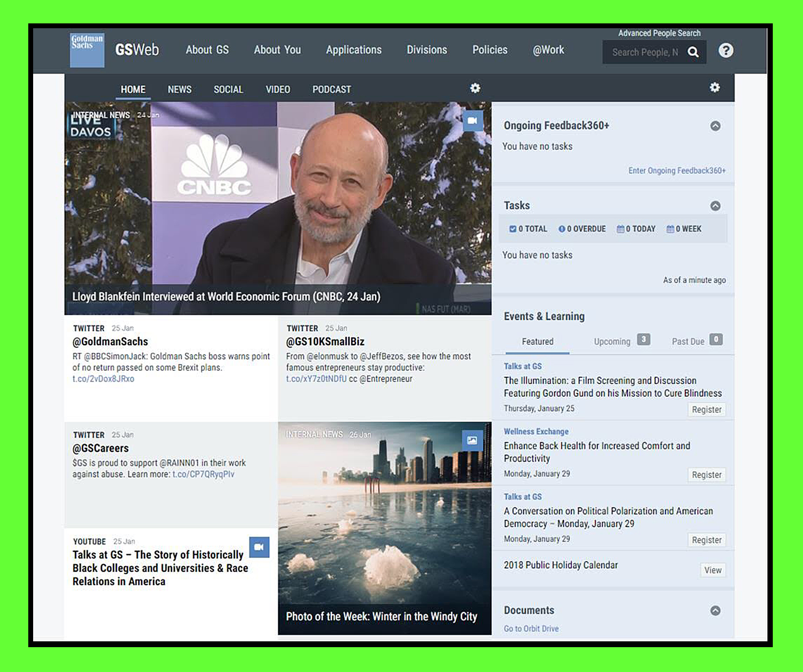Select the Featured events tab
The height and width of the screenshot is (672, 803).
pos(537,342)
